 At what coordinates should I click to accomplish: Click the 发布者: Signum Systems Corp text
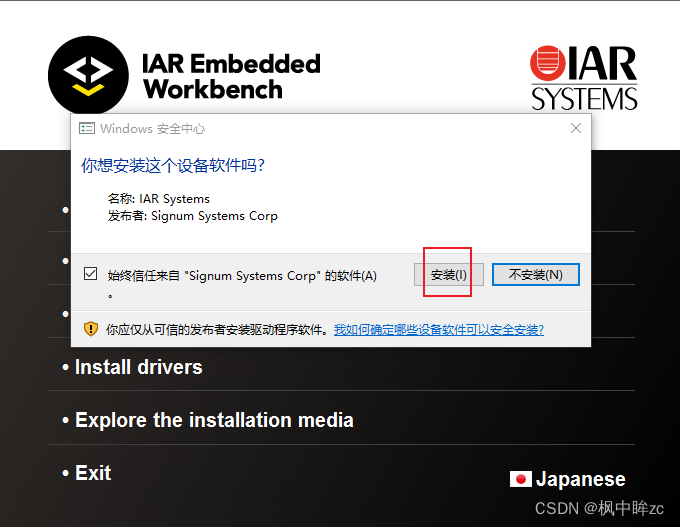[193, 216]
